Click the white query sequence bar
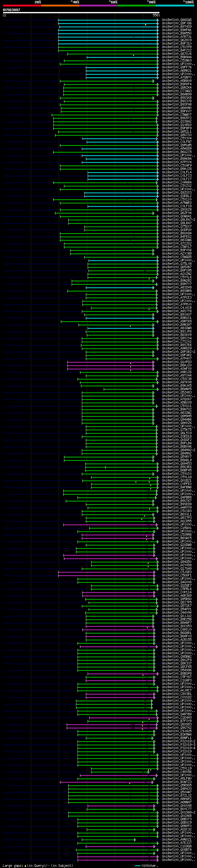Screen dimensions: 197x868 coord(81,12)
